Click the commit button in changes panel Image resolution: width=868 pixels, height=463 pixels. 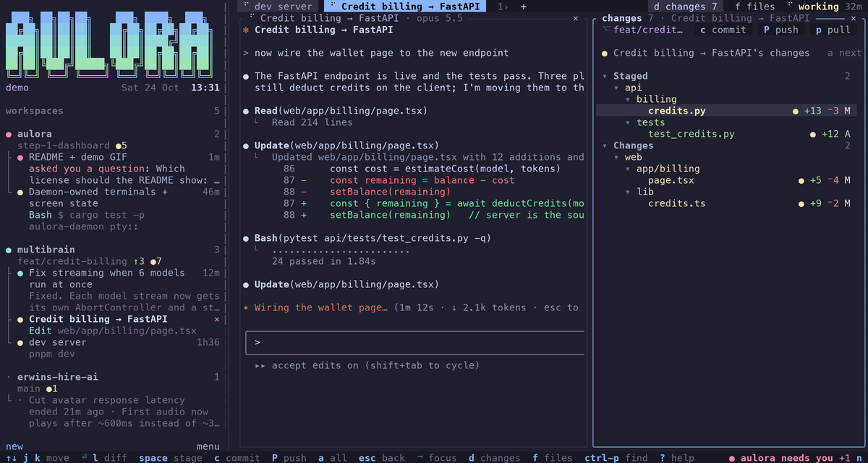click(723, 30)
